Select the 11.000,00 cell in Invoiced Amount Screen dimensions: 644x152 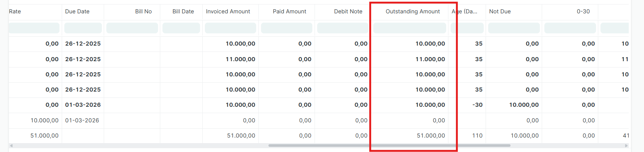pyautogui.click(x=240, y=59)
